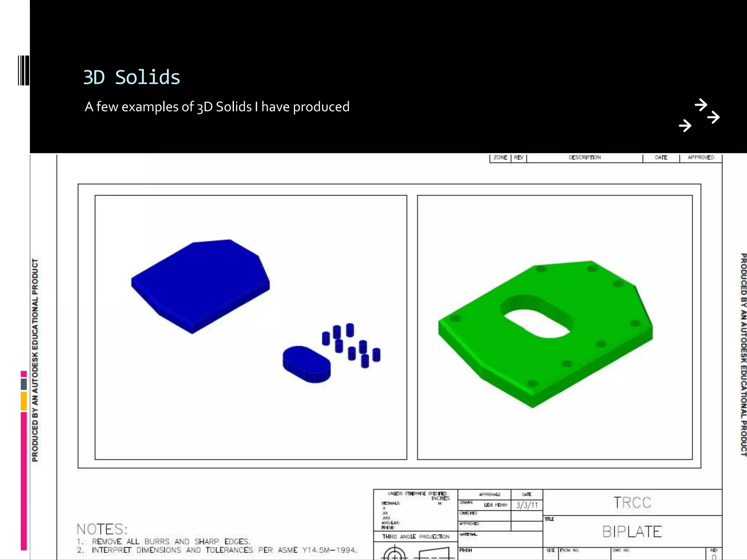Click the TRCC text in title block
747x560 pixels.
(632, 503)
